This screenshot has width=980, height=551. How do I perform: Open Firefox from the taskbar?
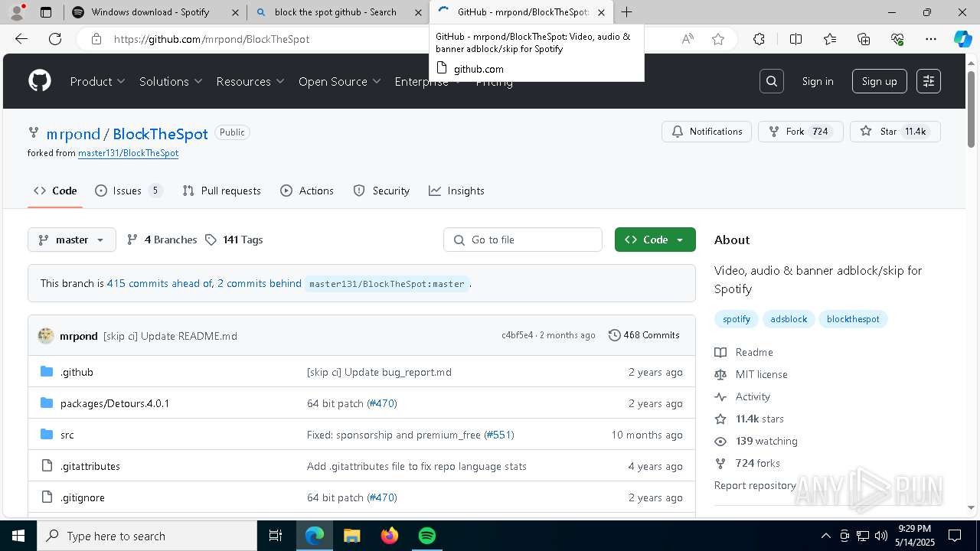point(390,536)
